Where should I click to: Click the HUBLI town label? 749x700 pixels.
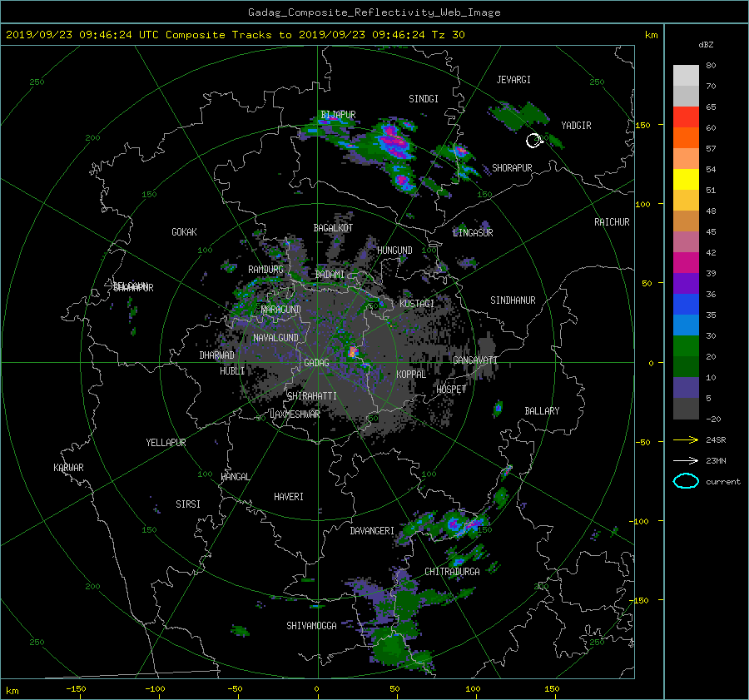coord(232,370)
